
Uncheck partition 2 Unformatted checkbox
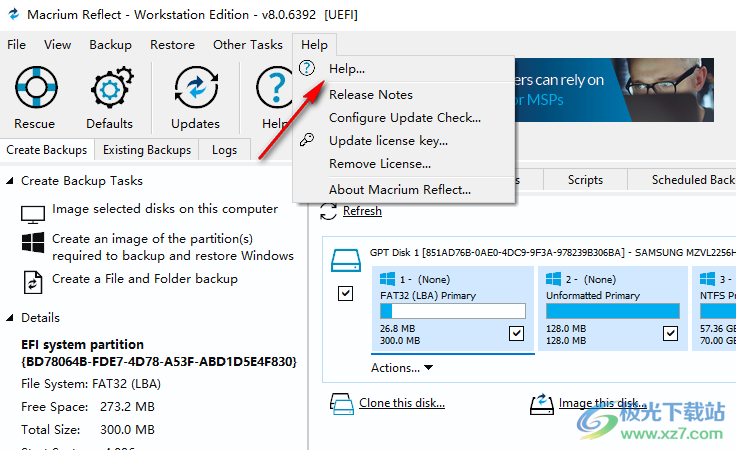click(670, 333)
